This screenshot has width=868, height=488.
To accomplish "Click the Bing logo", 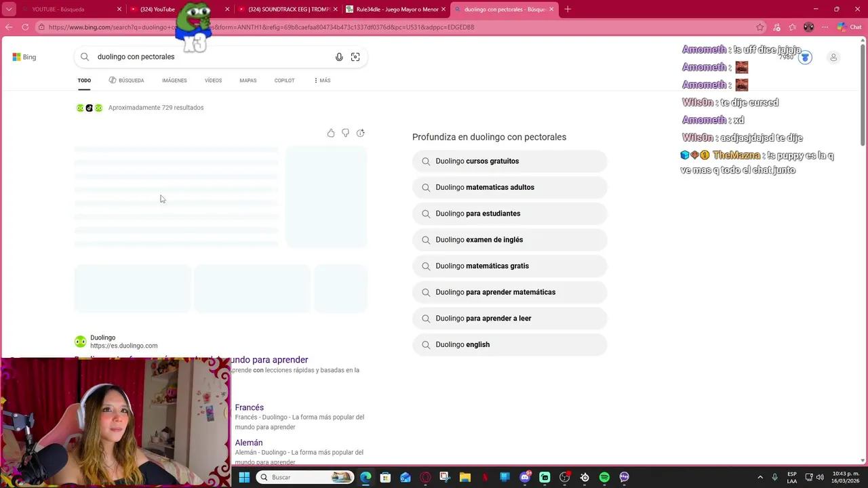I will tap(24, 57).
